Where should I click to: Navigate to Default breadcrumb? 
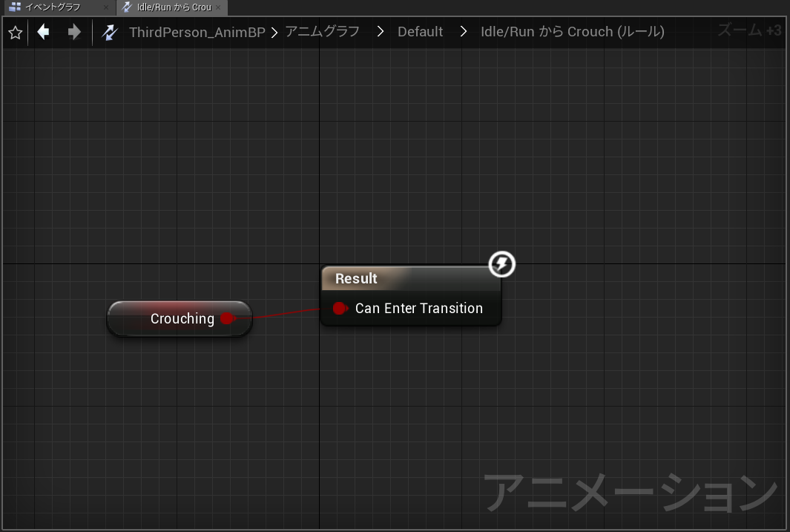click(420, 32)
